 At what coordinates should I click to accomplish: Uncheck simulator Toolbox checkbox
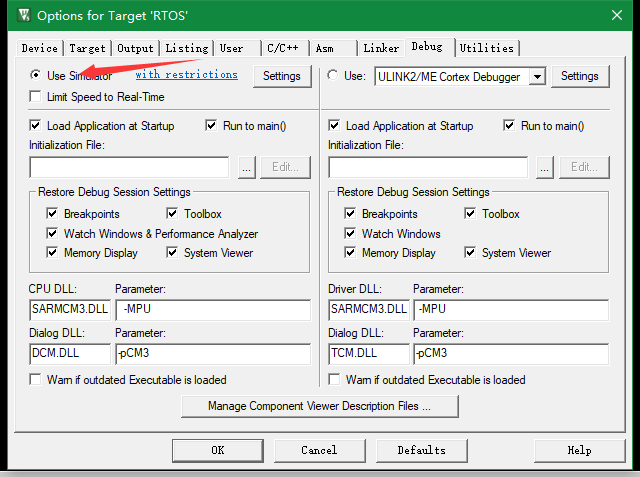[x=172, y=213]
